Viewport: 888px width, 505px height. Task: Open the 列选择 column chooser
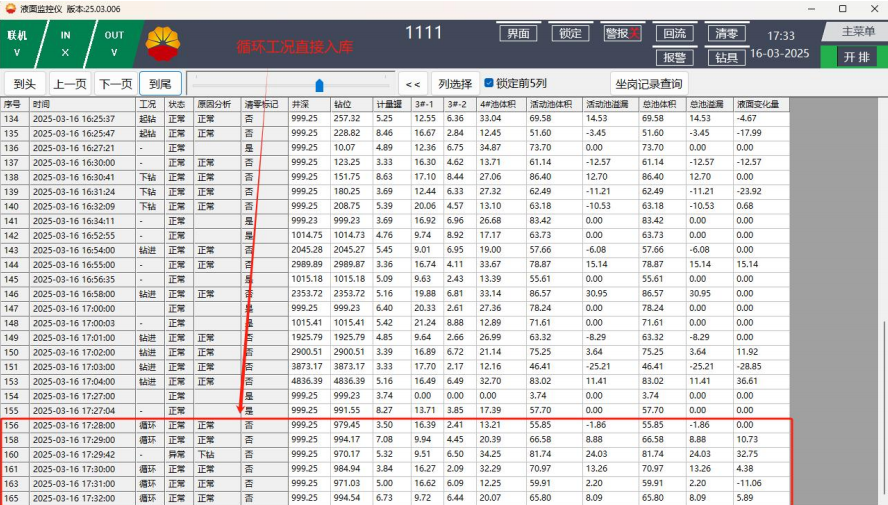click(455, 84)
